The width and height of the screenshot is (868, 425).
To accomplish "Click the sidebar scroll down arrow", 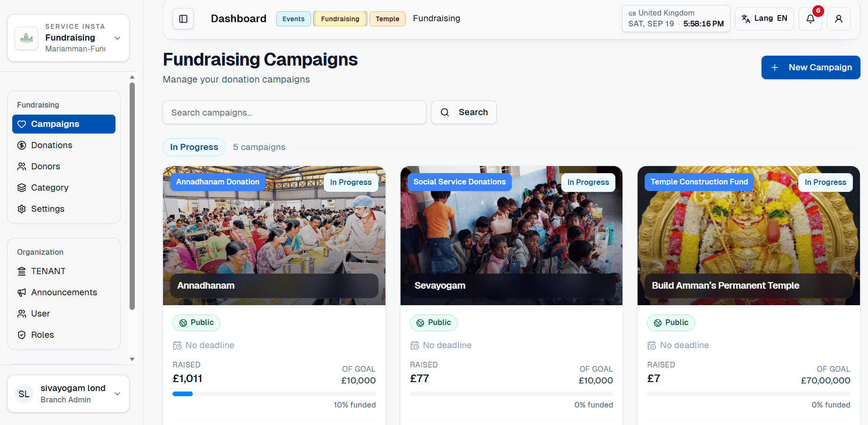I will pos(132,359).
